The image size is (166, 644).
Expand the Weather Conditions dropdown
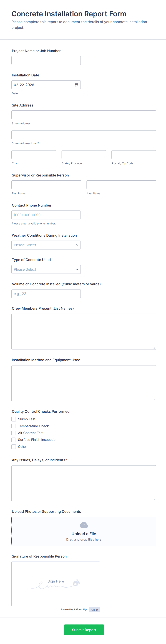46,245
